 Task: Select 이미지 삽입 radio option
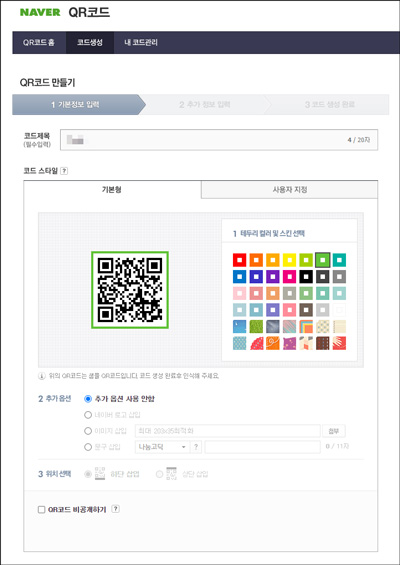(x=88, y=431)
